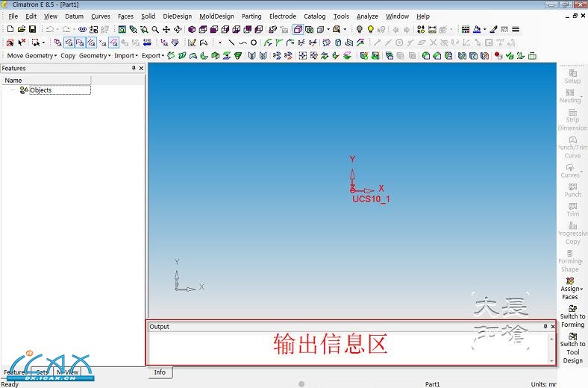The height and width of the screenshot is (388, 588).
Task: Toggle the first highlighted face selection filter
Action: [x=69, y=43]
